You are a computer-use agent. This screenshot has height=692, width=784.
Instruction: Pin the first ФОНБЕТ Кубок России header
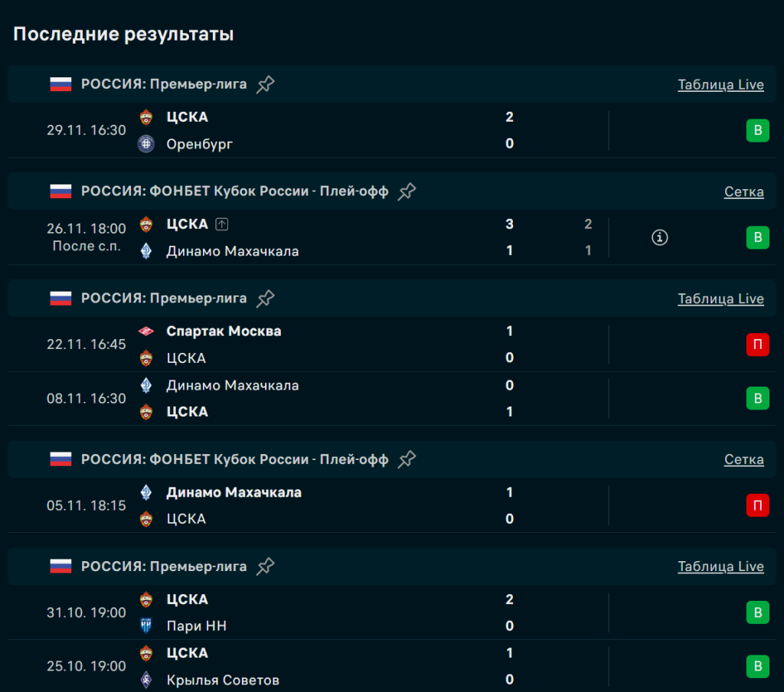point(407,191)
